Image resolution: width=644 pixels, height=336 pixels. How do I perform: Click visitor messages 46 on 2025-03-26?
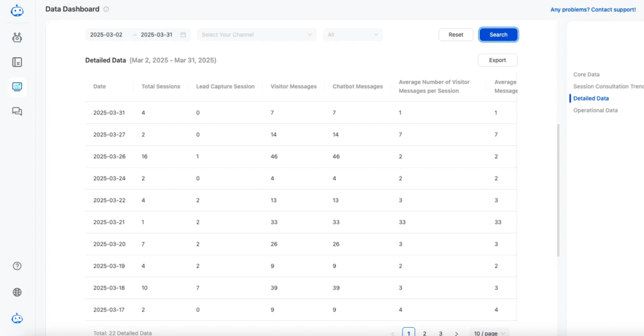(x=274, y=157)
